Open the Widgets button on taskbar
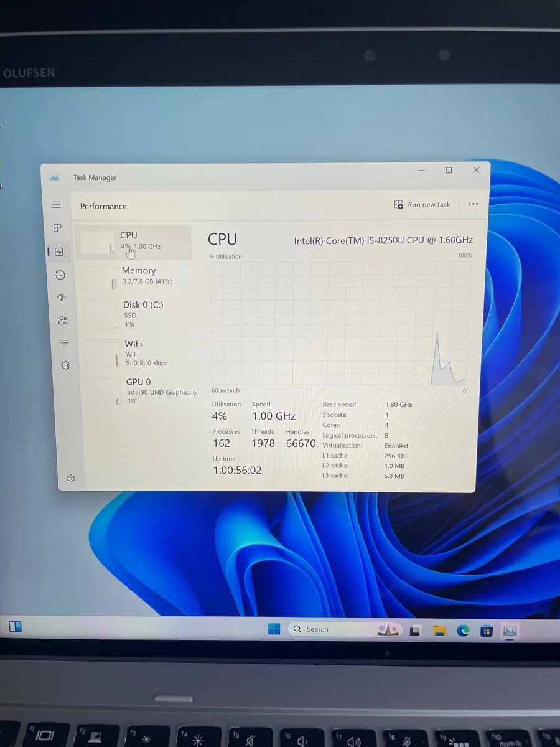 pos(16,626)
